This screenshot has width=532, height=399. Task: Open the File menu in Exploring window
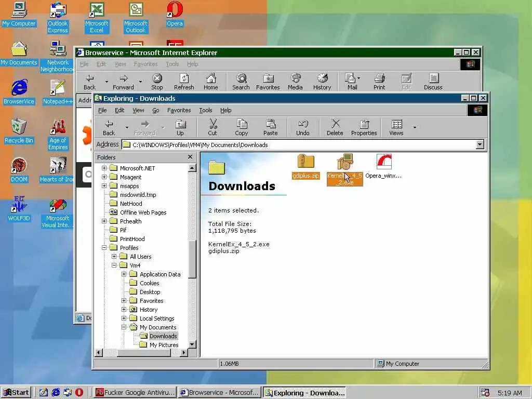(x=102, y=110)
